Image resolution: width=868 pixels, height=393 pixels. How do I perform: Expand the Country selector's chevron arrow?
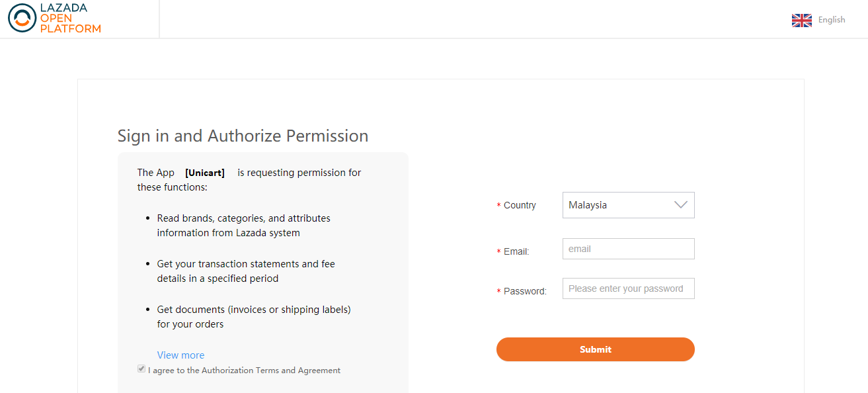681,205
